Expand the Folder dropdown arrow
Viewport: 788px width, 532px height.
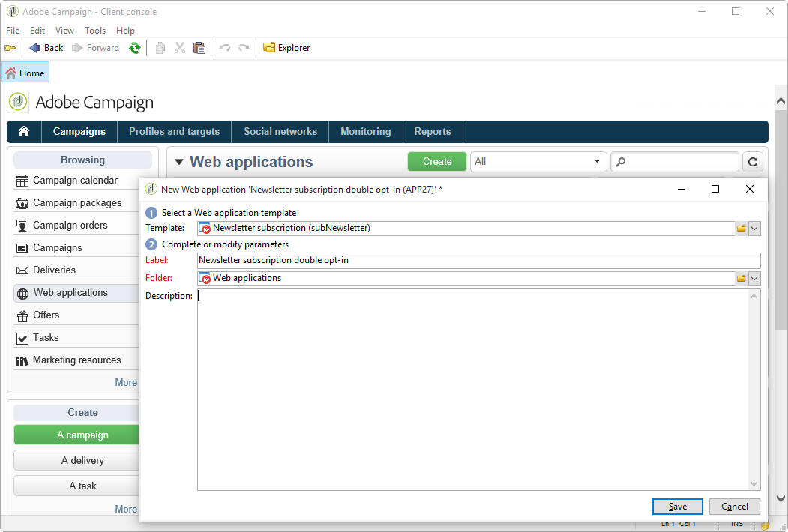754,278
